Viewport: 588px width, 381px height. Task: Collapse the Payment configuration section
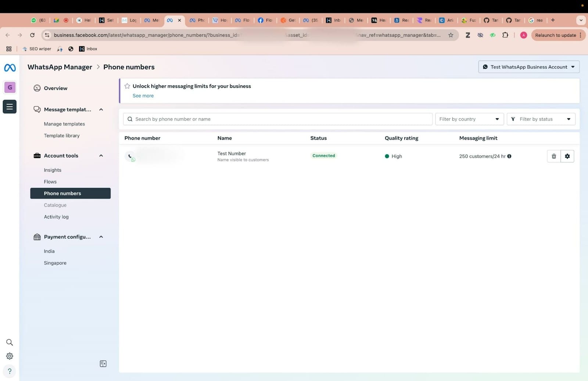[101, 237]
